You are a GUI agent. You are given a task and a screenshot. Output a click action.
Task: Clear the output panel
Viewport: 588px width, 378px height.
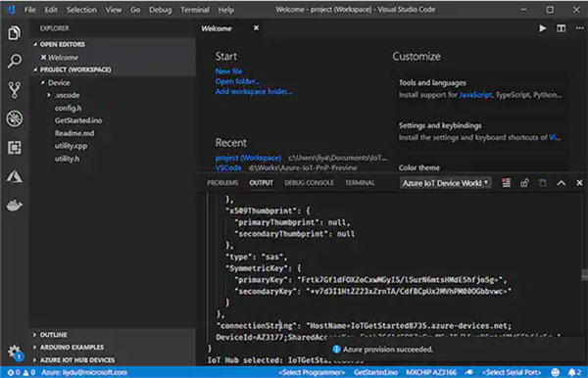pyautogui.click(x=507, y=183)
